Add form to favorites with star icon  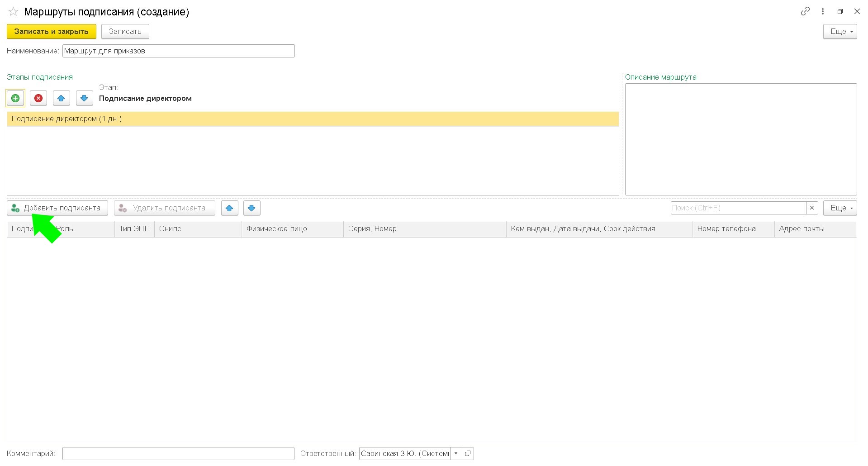[13, 12]
